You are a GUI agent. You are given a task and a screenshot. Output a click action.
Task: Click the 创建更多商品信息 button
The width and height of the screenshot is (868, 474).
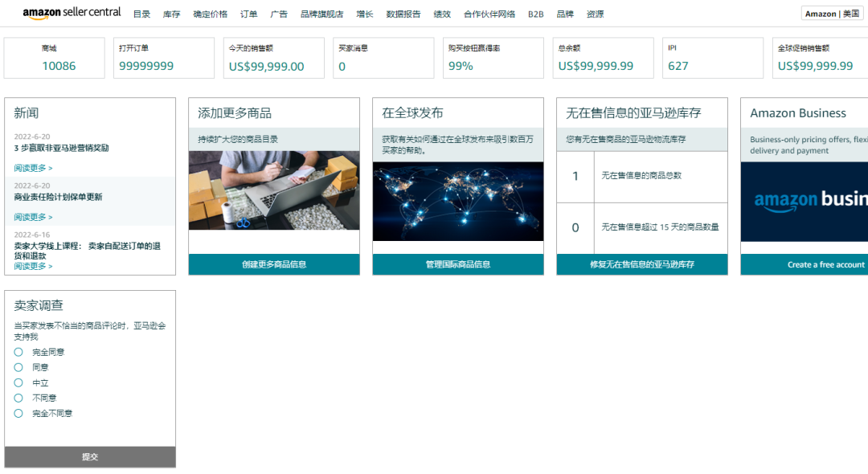tap(274, 264)
